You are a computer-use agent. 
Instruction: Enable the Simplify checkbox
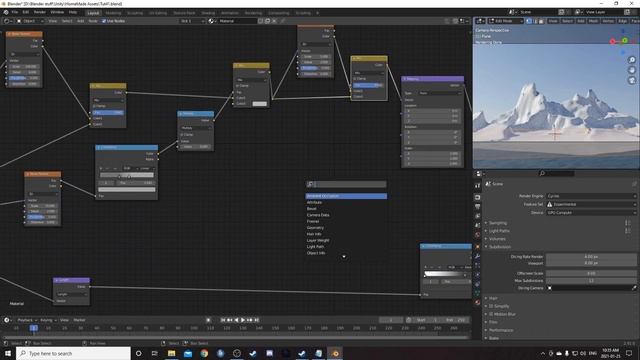click(491, 306)
